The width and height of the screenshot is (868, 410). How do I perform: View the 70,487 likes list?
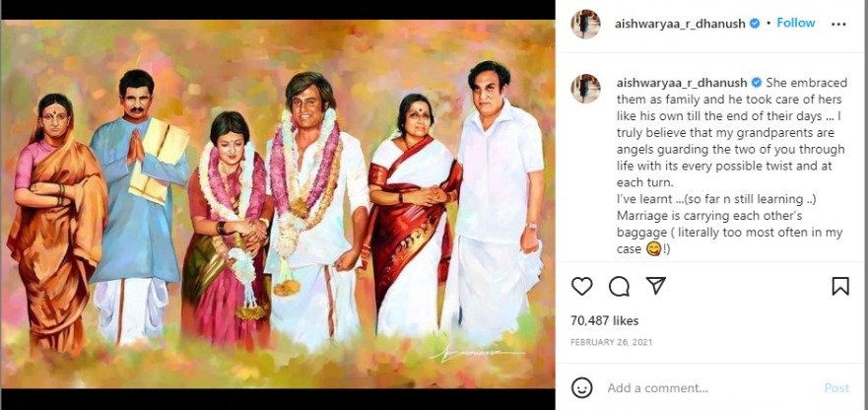pyautogui.click(x=605, y=320)
